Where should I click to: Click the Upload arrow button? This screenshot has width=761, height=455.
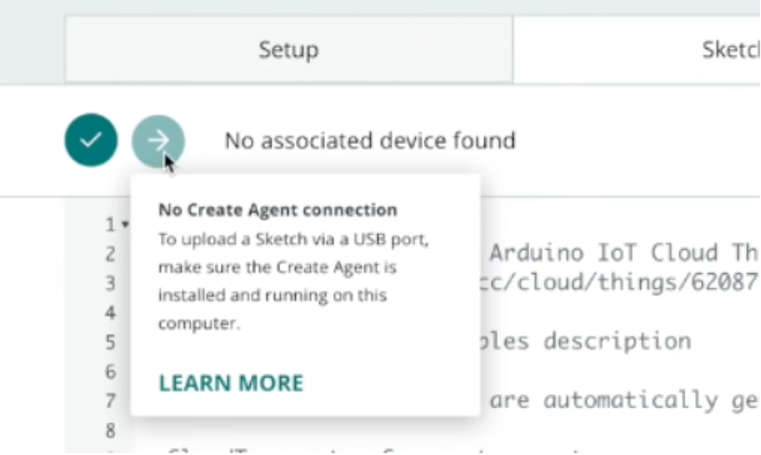[158, 141]
